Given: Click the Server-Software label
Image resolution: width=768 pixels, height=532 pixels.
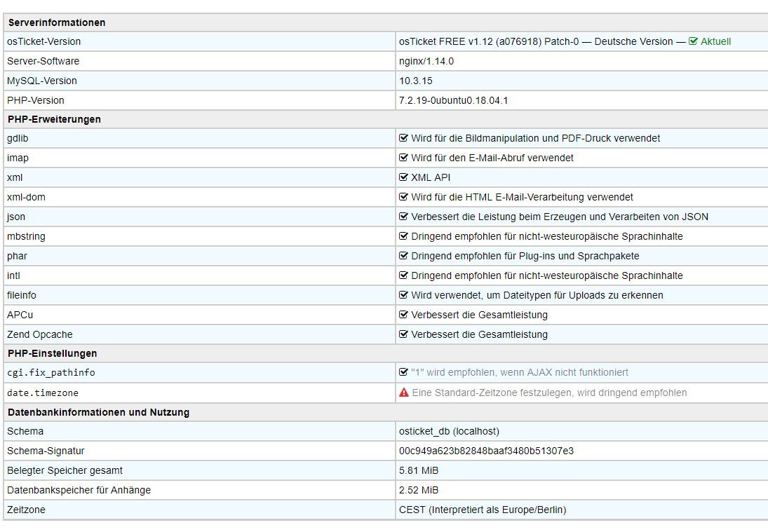Looking at the screenshot, I should pos(43,61).
